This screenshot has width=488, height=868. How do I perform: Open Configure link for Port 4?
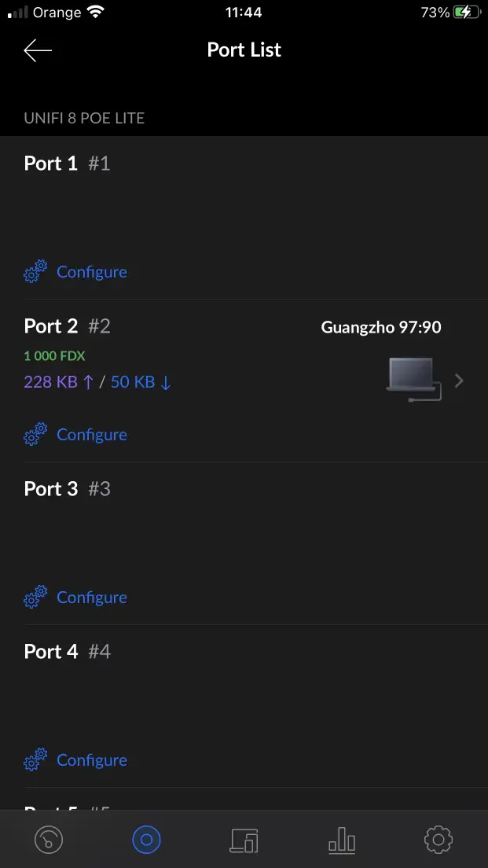point(92,760)
